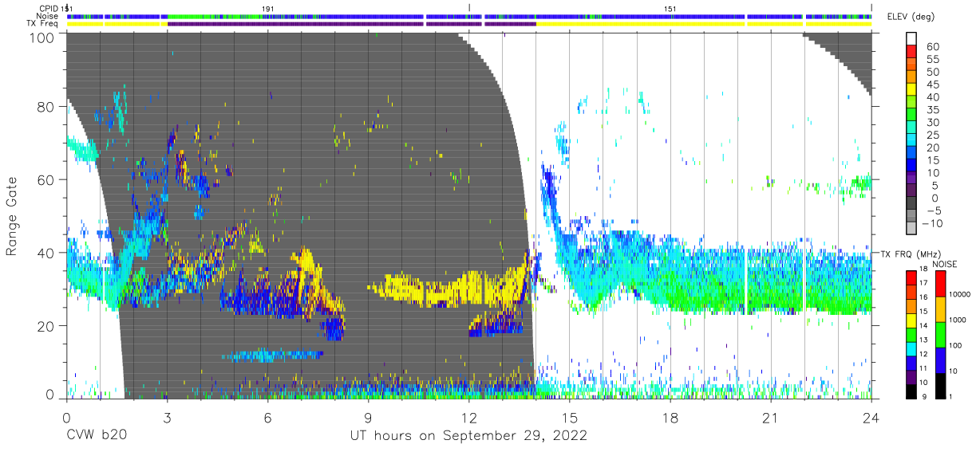This screenshot has height=452, width=980.
Task: Click the '15' tick on UT hours axis
Action: (x=569, y=417)
